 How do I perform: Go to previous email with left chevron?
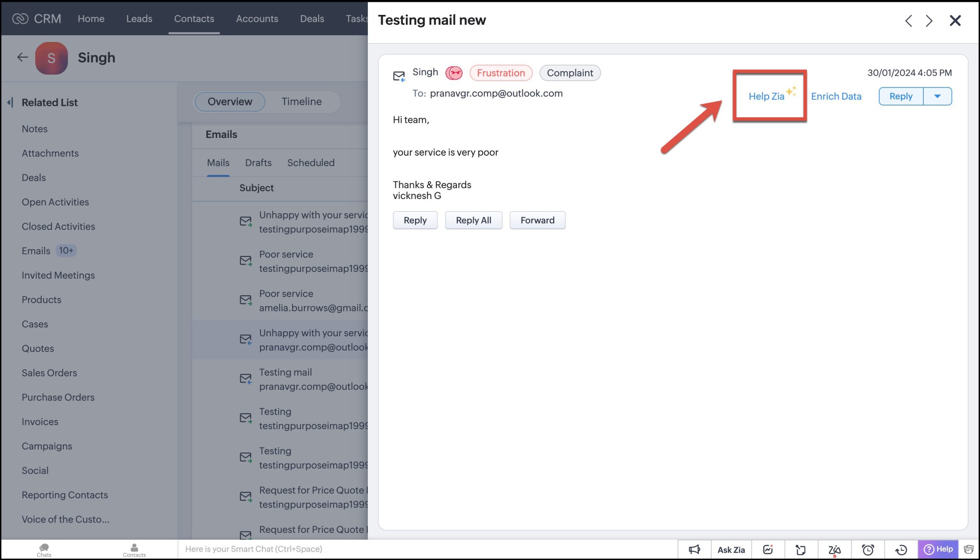[908, 20]
